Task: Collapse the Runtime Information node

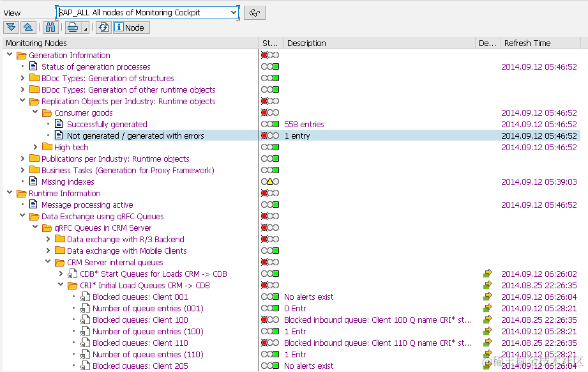Action: (10, 192)
